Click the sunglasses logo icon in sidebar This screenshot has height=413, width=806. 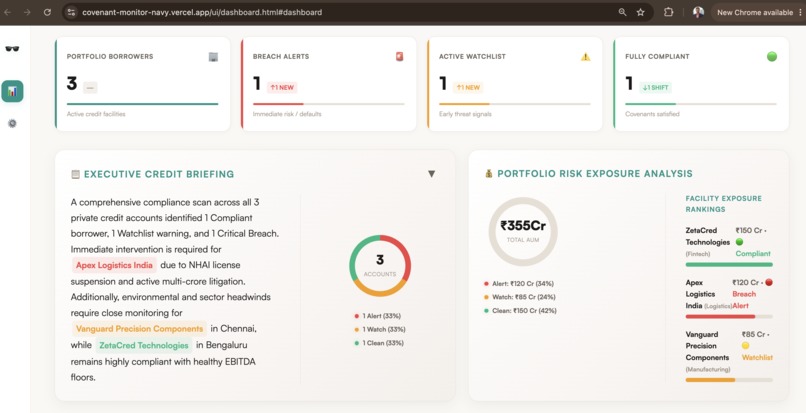tap(12, 49)
